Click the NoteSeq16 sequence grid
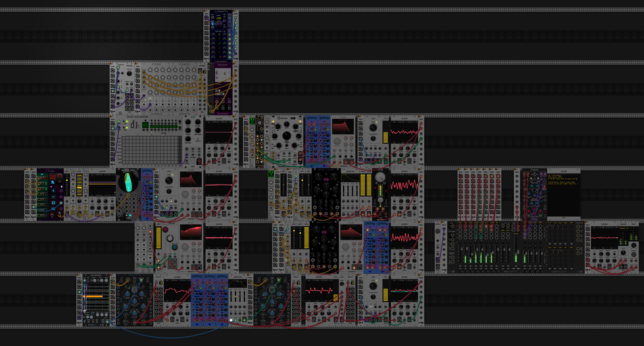The height and width of the screenshot is (346, 644). click(x=96, y=297)
